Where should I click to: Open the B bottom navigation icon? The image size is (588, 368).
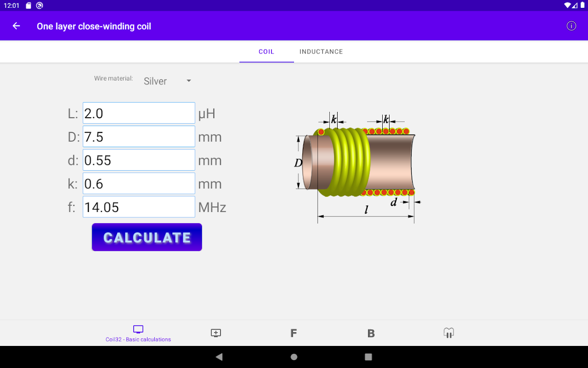click(x=371, y=333)
